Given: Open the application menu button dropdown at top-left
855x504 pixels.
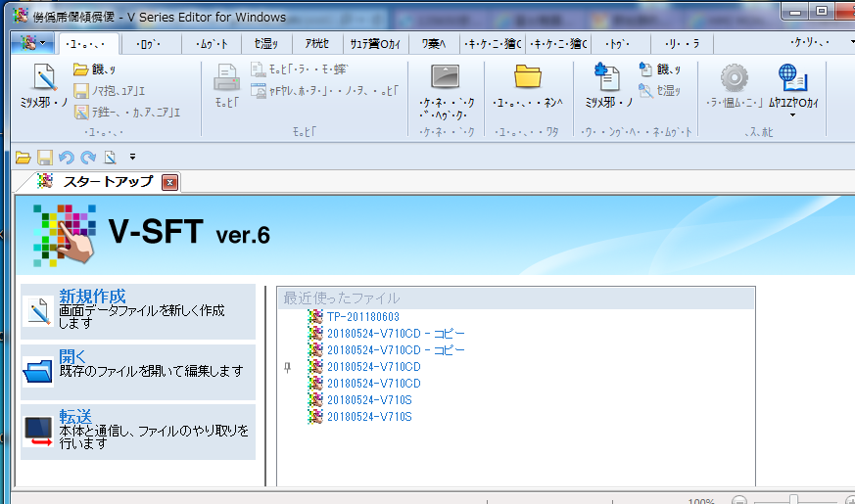Looking at the screenshot, I should click(x=33, y=43).
